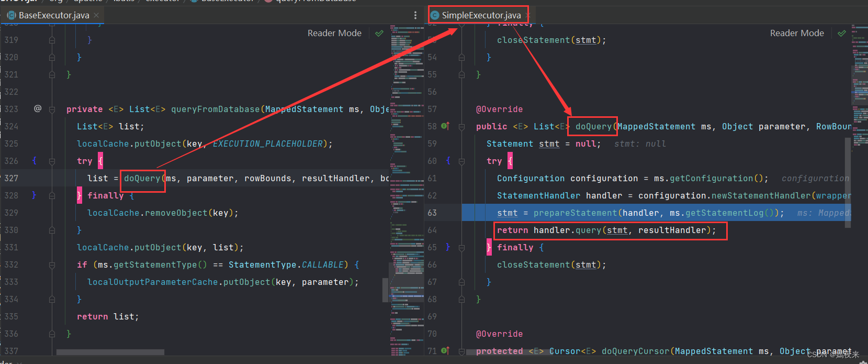This screenshot has width=868, height=364.
Task: Click the doQuery call on line 327
Action: coord(142,178)
